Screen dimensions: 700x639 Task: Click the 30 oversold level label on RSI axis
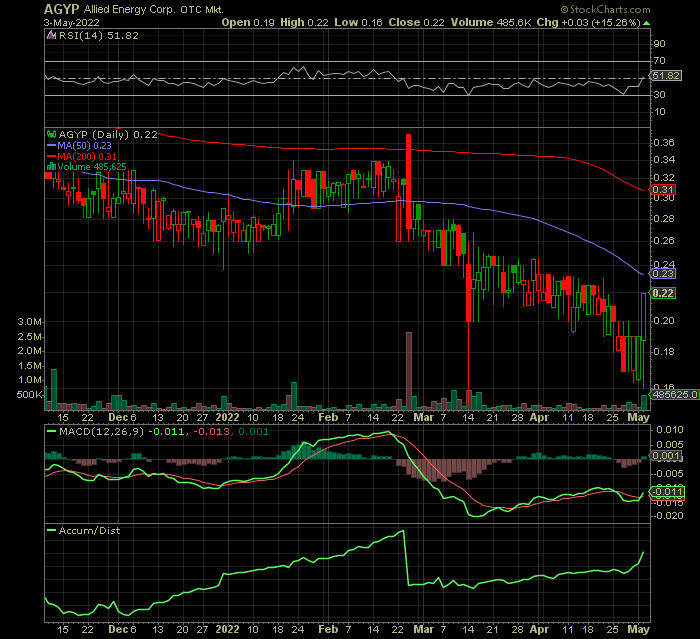(659, 95)
